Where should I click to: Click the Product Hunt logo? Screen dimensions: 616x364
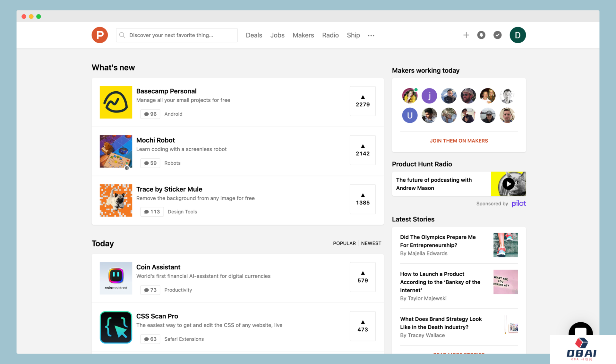click(x=100, y=35)
